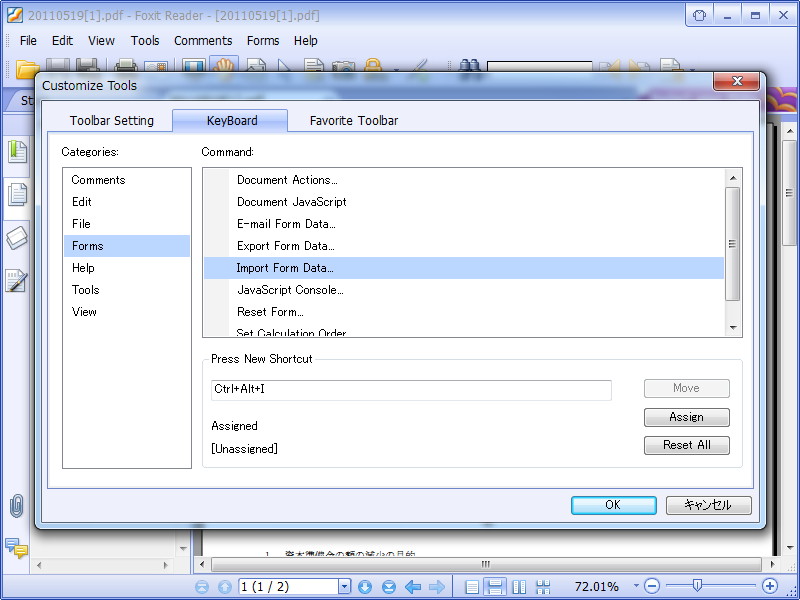The height and width of the screenshot is (600, 800).
Task: Open the File menu
Action: click(x=28, y=40)
